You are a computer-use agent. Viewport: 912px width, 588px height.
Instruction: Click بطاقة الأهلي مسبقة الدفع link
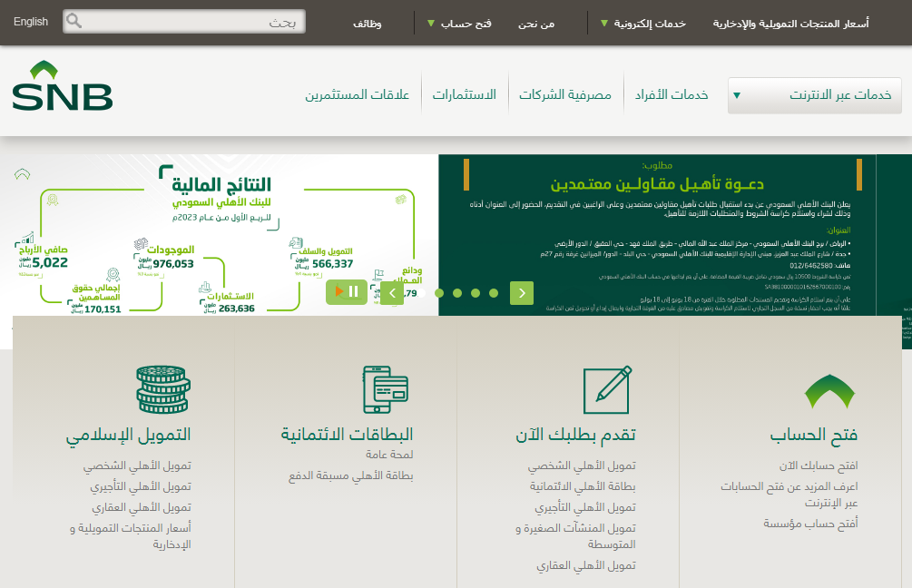350,475
